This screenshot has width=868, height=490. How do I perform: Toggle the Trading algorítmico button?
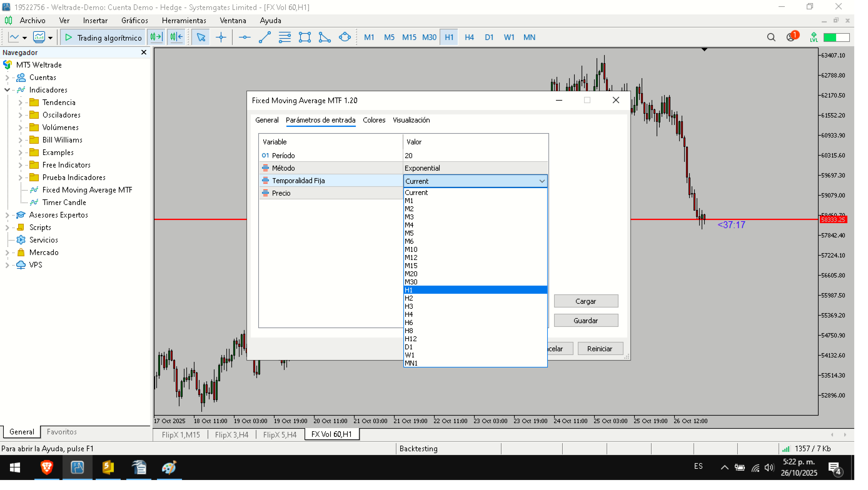[103, 37]
